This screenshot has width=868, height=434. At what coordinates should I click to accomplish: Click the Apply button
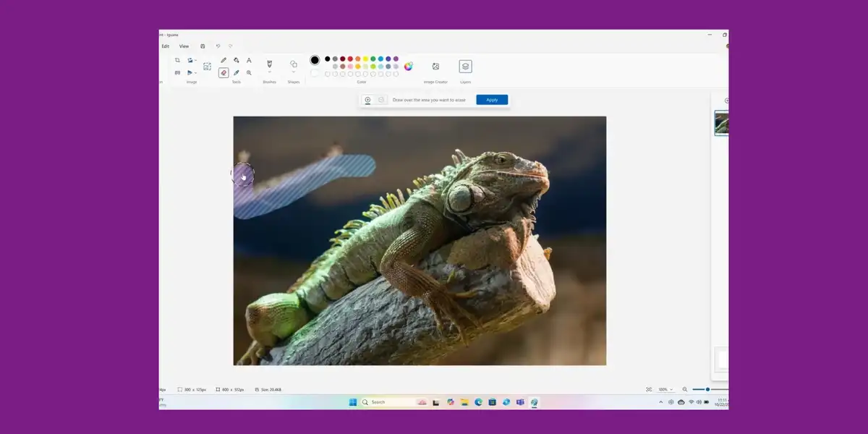(x=492, y=100)
